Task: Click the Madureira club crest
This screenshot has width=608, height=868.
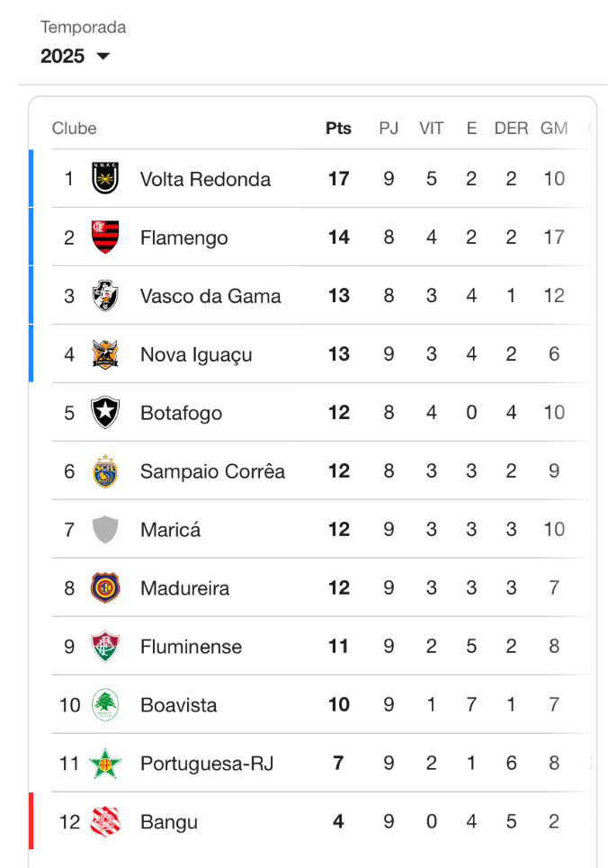Action: (x=105, y=588)
